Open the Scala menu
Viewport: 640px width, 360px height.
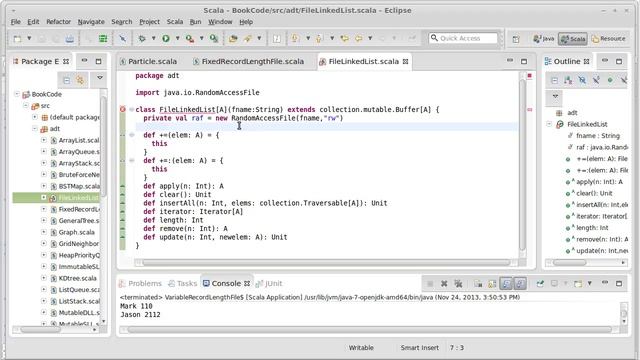[x=175, y=22]
